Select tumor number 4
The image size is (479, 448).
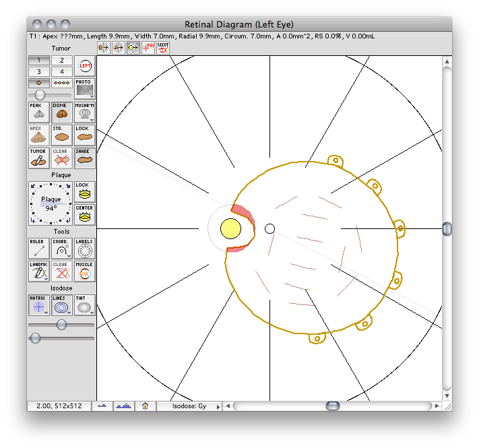62,72
